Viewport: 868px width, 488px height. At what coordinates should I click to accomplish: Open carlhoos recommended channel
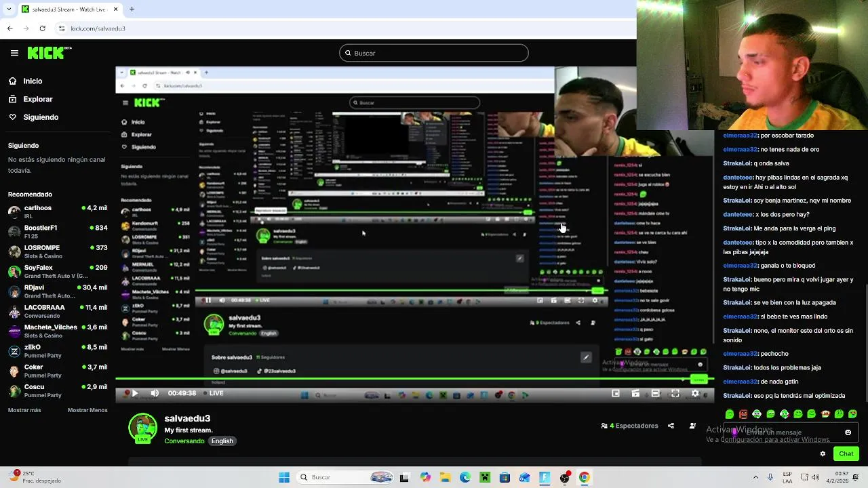[x=58, y=211]
